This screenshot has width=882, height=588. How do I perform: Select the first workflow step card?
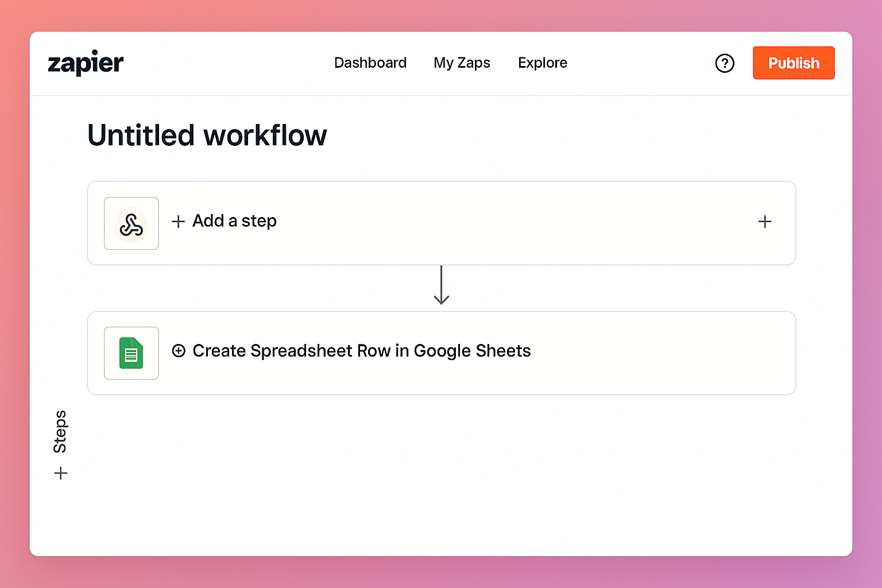coord(442,223)
